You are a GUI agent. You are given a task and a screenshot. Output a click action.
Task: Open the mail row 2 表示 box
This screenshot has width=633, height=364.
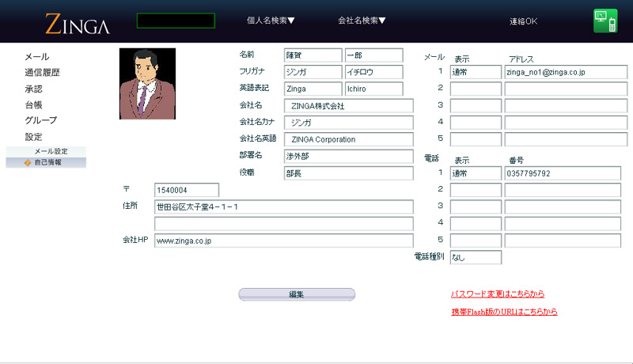(476, 89)
